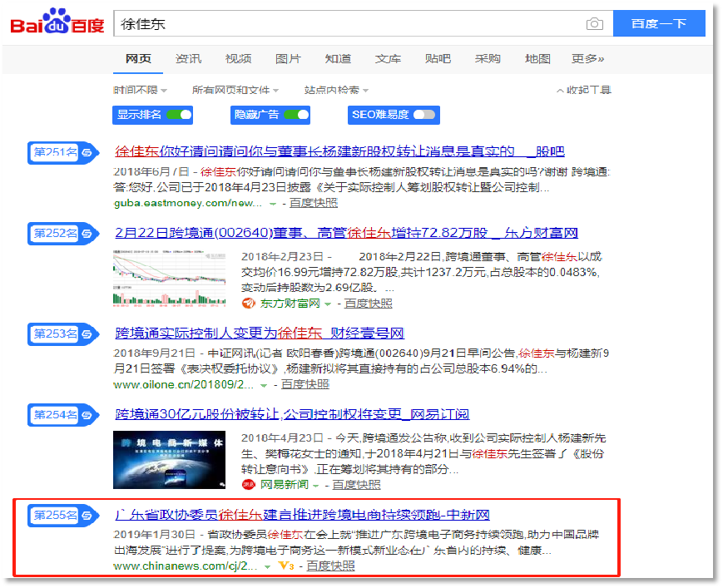723x588 pixels.
Task: Click the 跨境电商新媒体 thumbnail image
Action: click(x=169, y=459)
